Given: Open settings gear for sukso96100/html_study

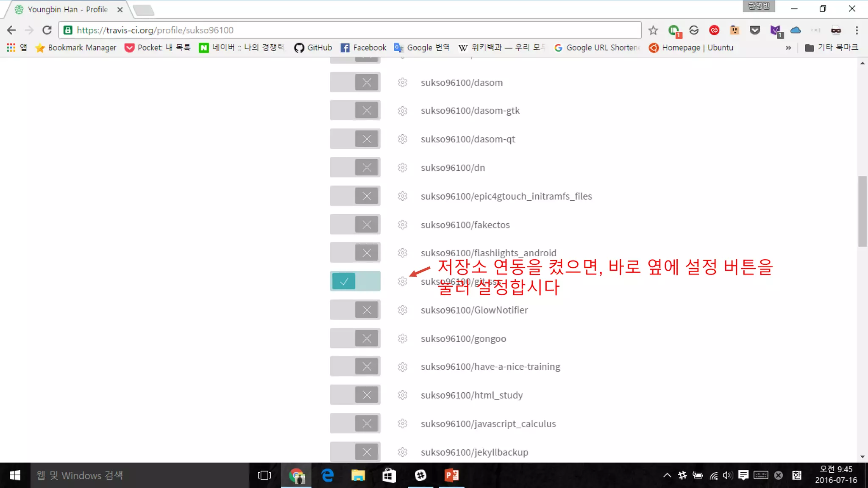Looking at the screenshot, I should coord(402,395).
